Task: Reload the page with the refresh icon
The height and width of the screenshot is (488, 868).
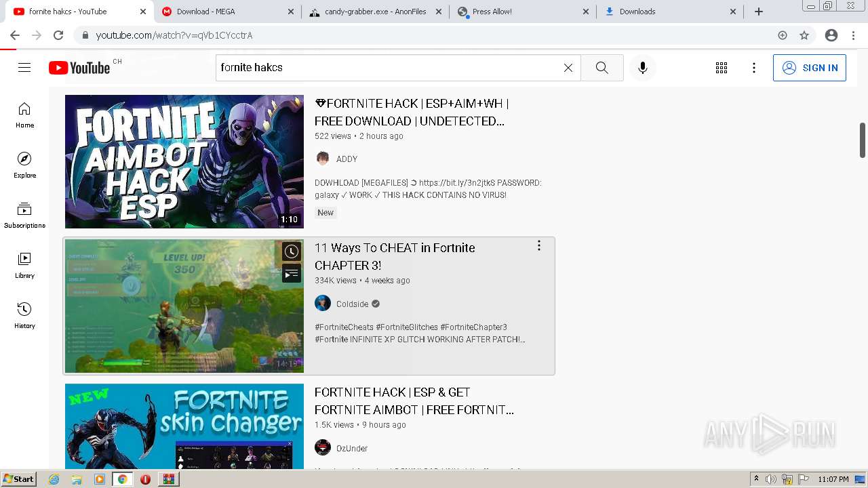Action: (x=58, y=35)
